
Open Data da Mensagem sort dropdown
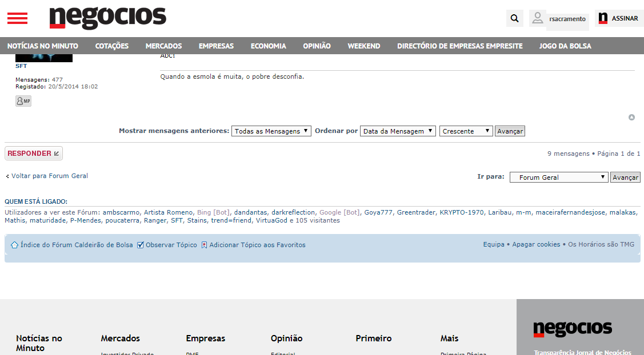[x=398, y=131]
